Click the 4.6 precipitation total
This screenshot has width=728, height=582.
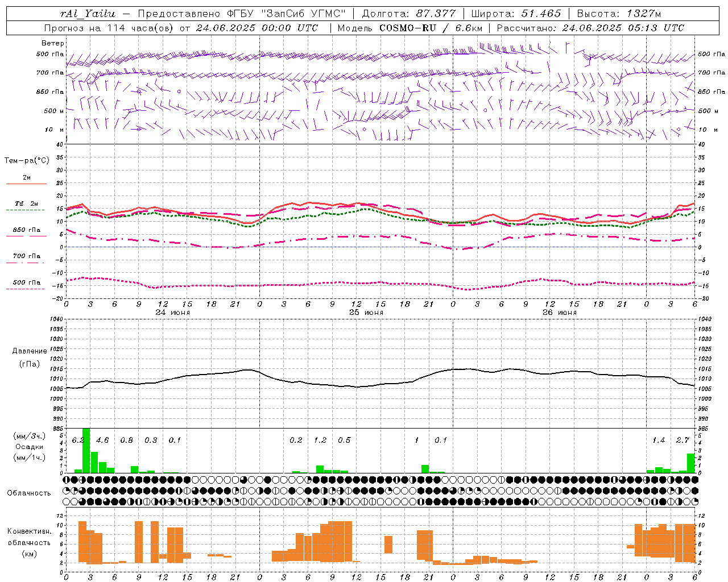click(x=102, y=440)
